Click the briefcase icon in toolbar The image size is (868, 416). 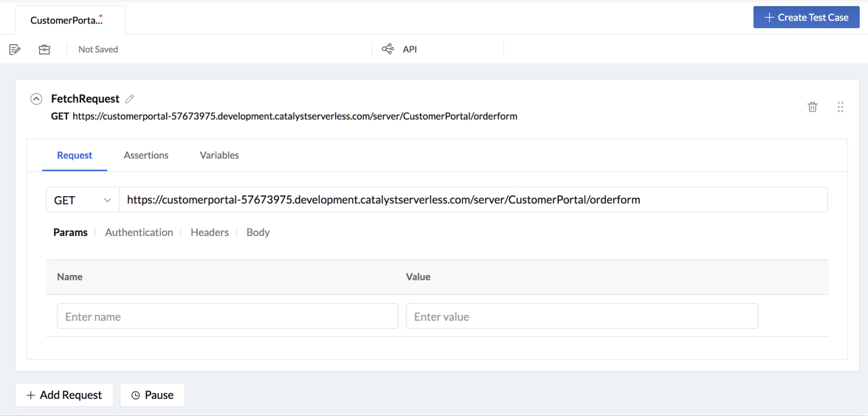pyautogui.click(x=44, y=49)
